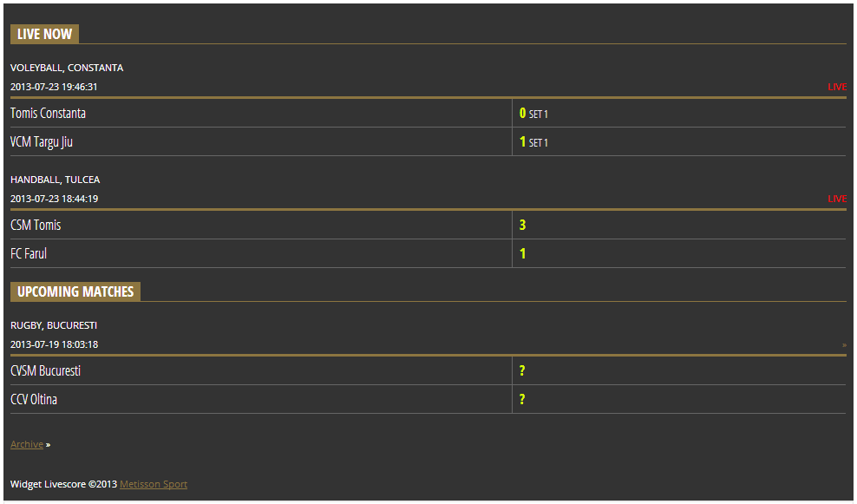Click the red LIVE indicator for handball match
The height and width of the screenshot is (504, 857).
click(836, 199)
